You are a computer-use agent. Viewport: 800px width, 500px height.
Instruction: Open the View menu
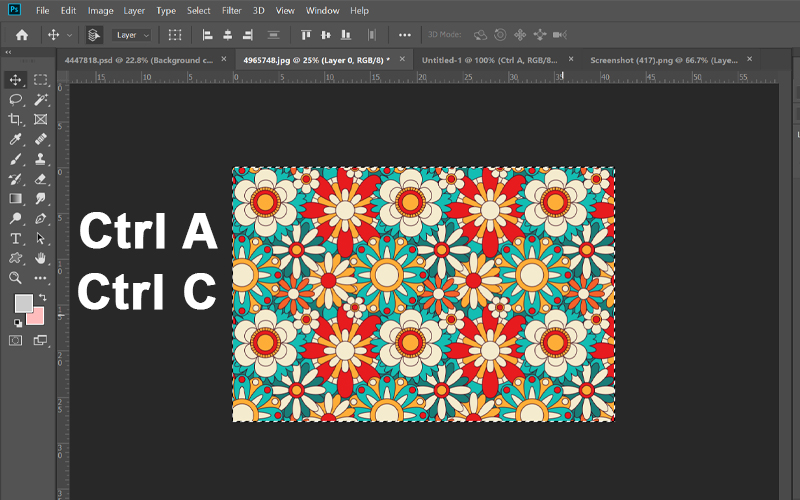(285, 10)
